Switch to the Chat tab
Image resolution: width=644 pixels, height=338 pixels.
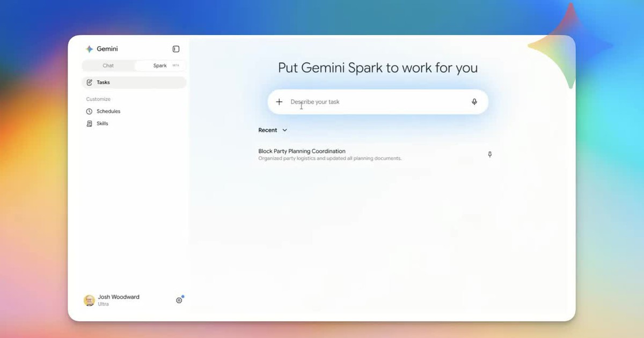pyautogui.click(x=108, y=65)
